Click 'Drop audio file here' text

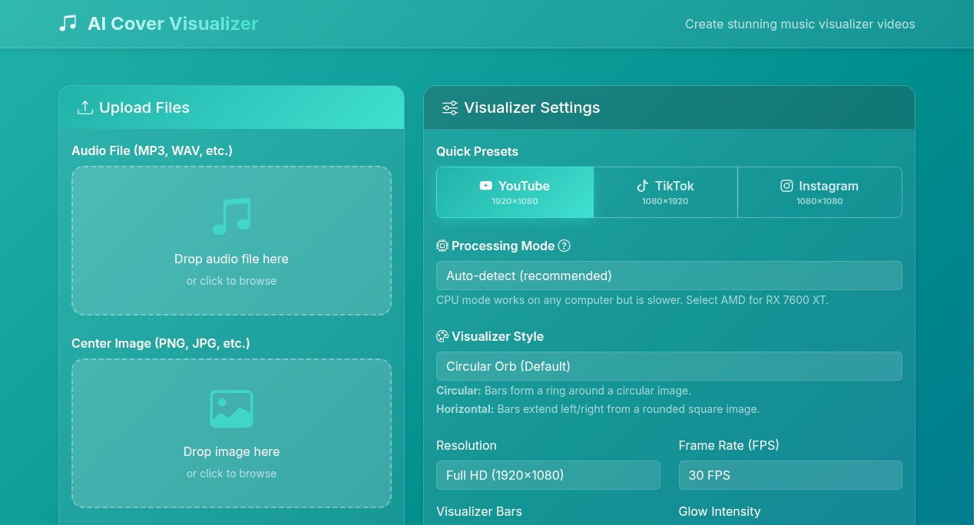pos(231,259)
